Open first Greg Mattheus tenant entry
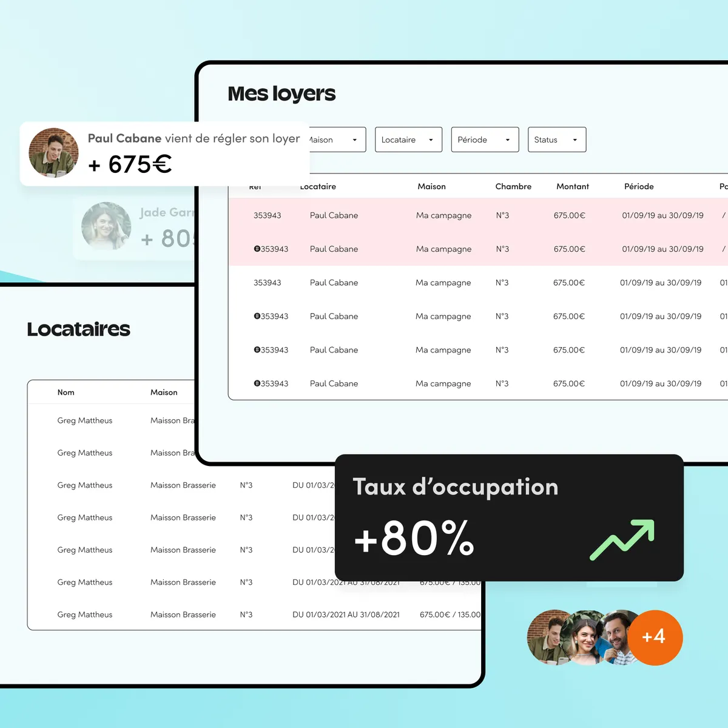The width and height of the screenshot is (728, 728). [x=85, y=420]
